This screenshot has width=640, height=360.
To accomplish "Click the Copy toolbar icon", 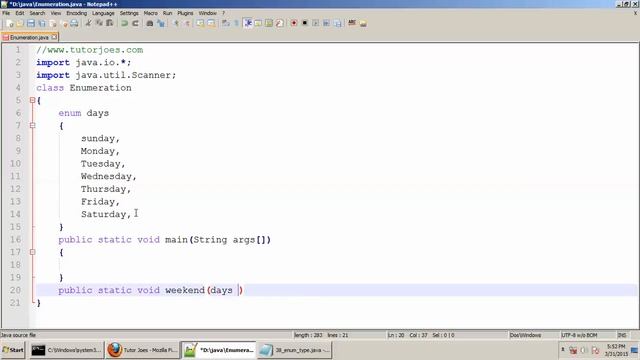I will [x=99, y=23].
